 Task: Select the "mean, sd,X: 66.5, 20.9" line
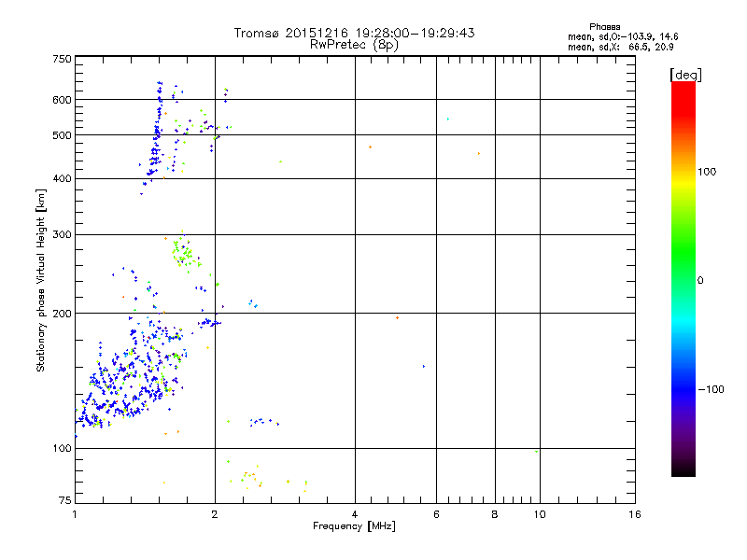(x=620, y=47)
